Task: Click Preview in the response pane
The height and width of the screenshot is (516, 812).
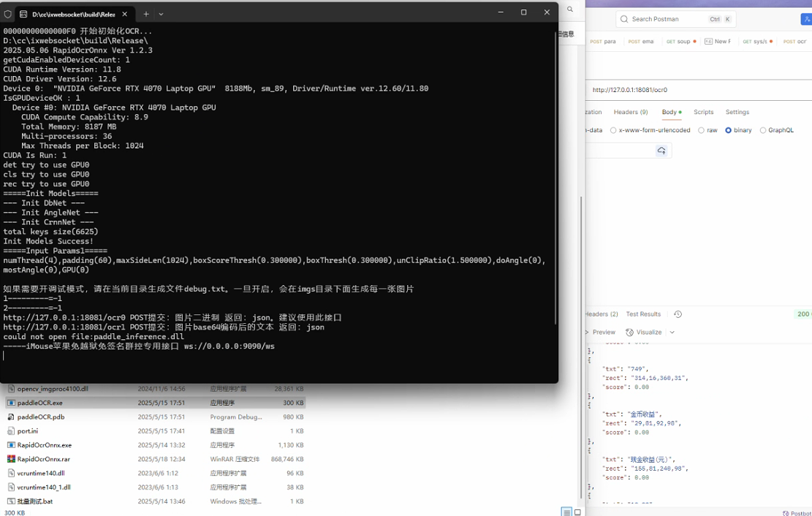Action: tap(603, 332)
